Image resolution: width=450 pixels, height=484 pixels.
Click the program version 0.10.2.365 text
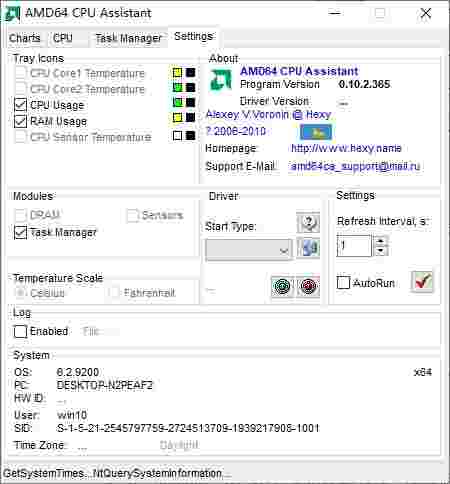364,84
